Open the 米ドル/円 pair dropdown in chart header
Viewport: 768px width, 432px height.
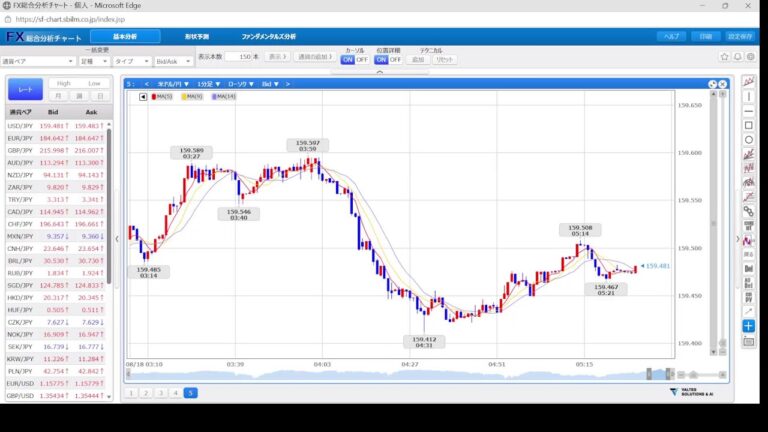coord(173,84)
